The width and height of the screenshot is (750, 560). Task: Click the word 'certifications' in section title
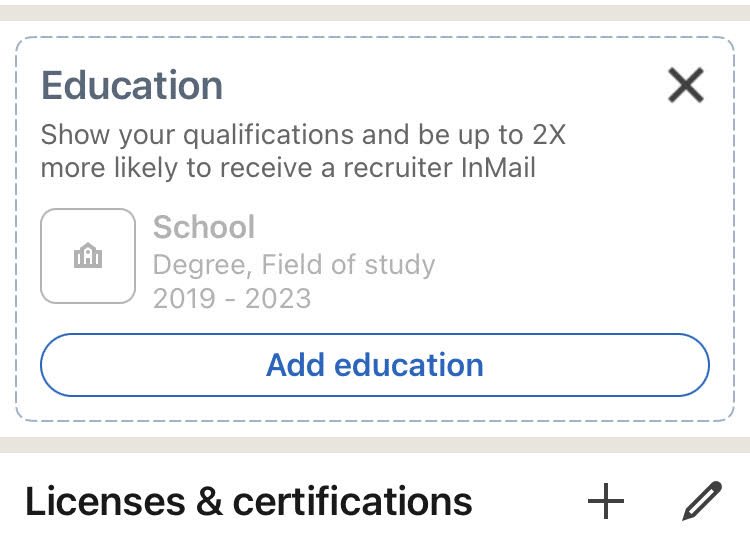tap(353, 501)
